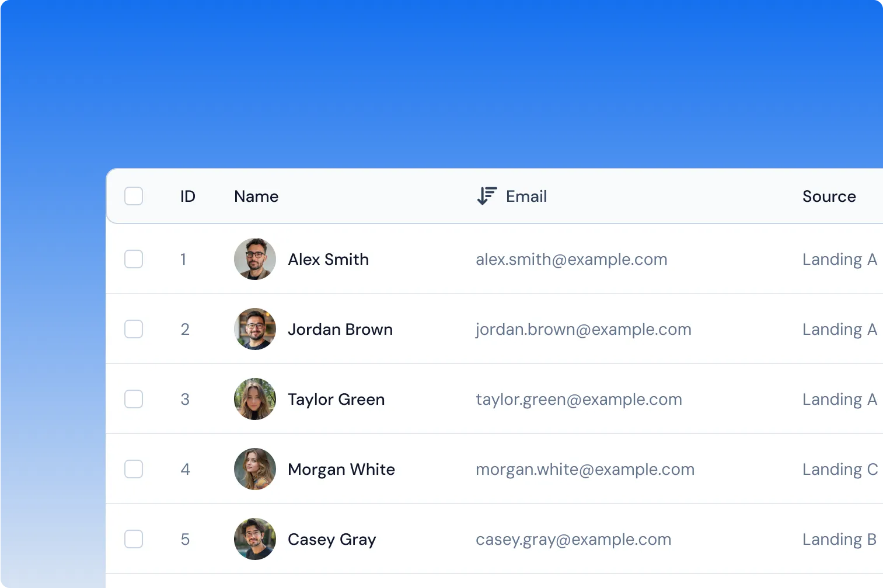This screenshot has height=588, width=883.
Task: Click the Email column header label
Action: (526, 197)
